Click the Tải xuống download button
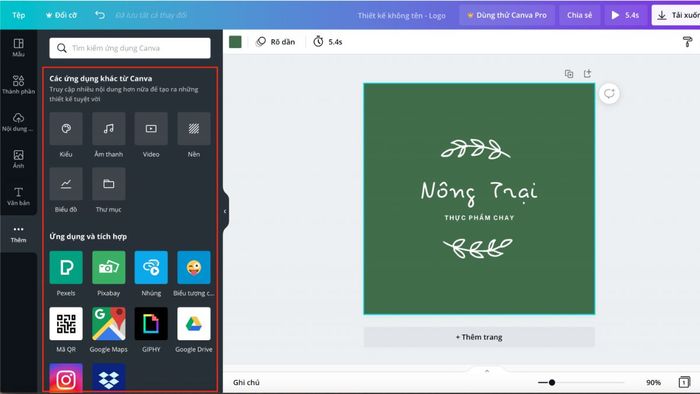700x394 pixels. tap(676, 15)
